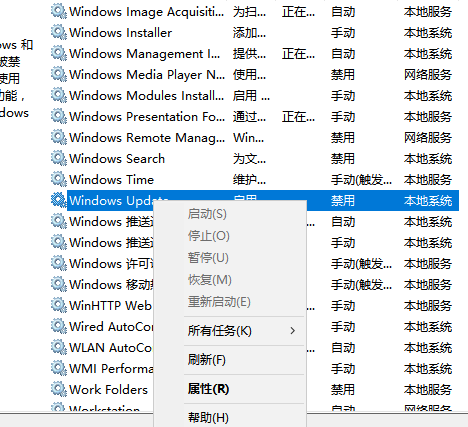Image resolution: width=468 pixels, height=427 pixels.
Task: Select the Windows Installer service name
Action: tap(120, 33)
